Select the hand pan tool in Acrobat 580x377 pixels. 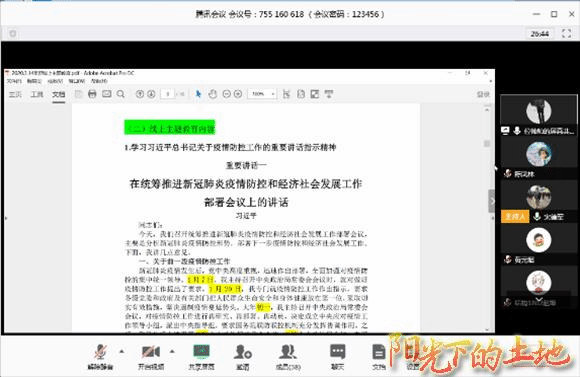(x=212, y=94)
